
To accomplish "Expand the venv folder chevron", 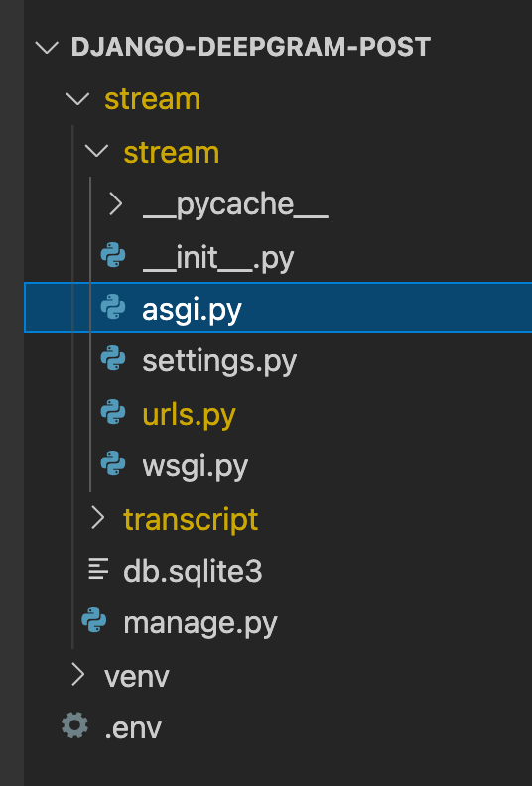I will pyautogui.click(x=78, y=674).
